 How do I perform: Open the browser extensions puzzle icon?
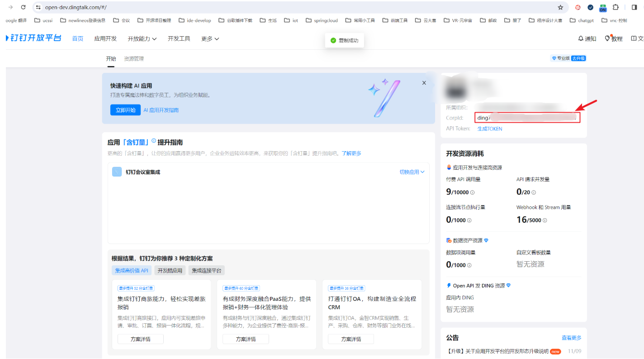616,7
